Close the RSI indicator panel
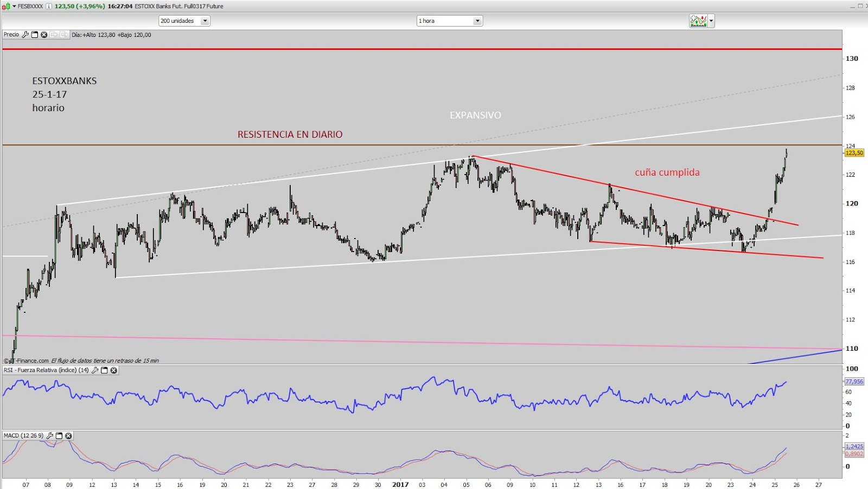The image size is (868, 489). coord(113,370)
